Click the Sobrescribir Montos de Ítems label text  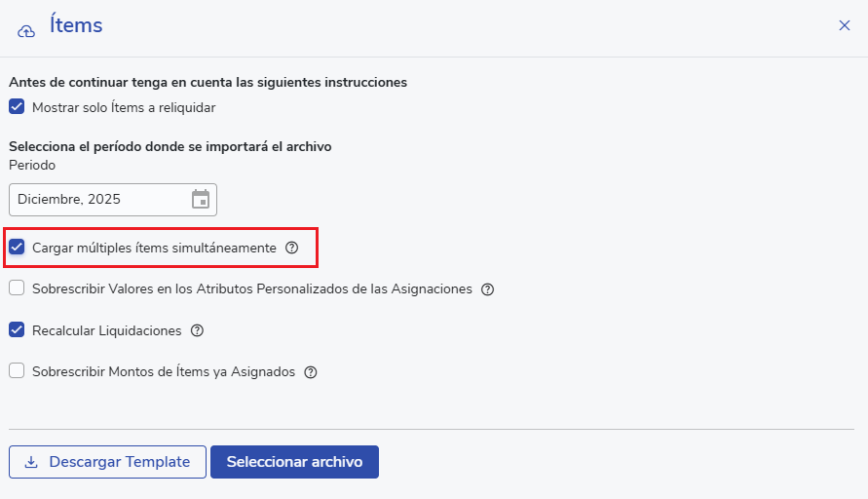pyautogui.click(x=164, y=371)
